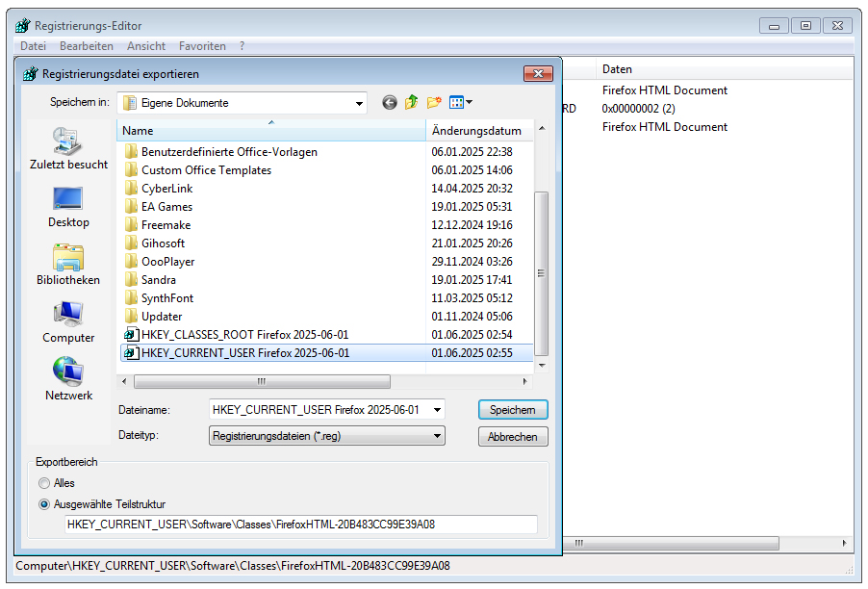
Task: Open the view menu dropdown arrow
Action: 469,103
